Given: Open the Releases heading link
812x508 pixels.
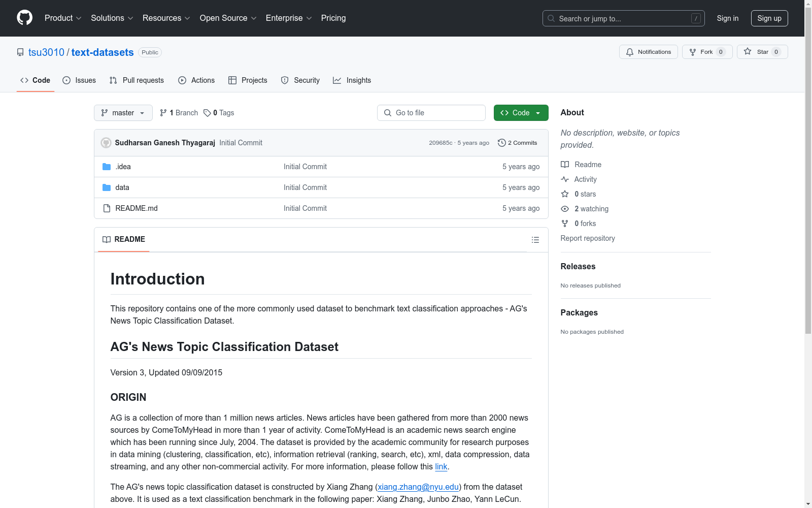Looking at the screenshot, I should coord(578,266).
